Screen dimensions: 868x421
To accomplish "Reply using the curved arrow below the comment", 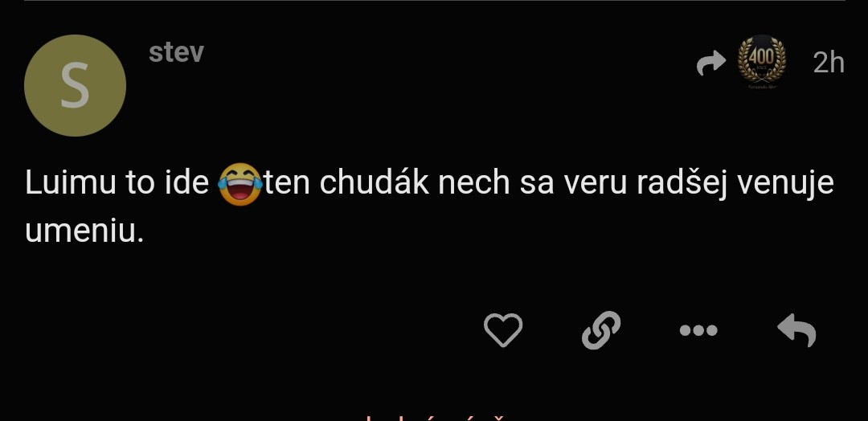I will point(796,330).
